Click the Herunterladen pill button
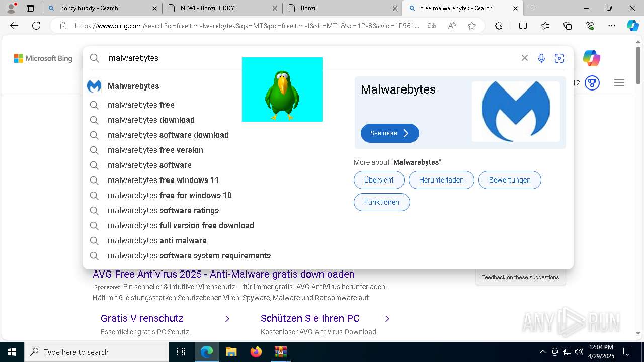Viewport: 644px width, 362px height. [441, 180]
